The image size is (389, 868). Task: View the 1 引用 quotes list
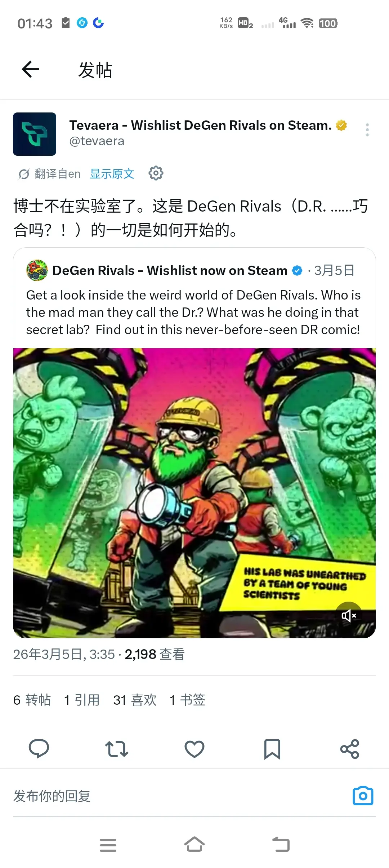click(82, 700)
